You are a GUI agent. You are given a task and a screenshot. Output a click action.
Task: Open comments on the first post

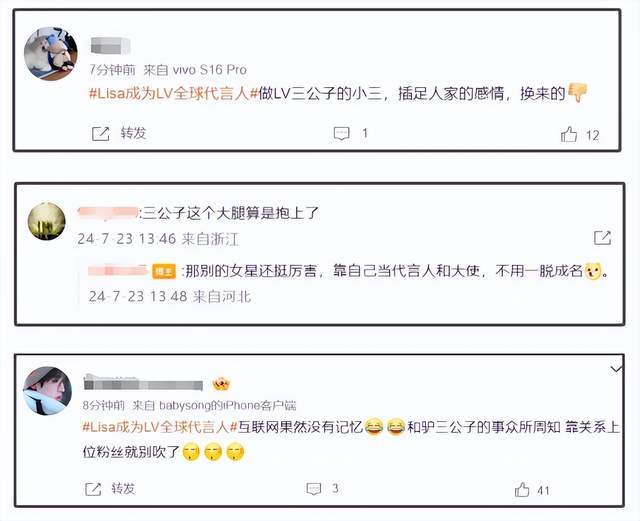point(342,133)
